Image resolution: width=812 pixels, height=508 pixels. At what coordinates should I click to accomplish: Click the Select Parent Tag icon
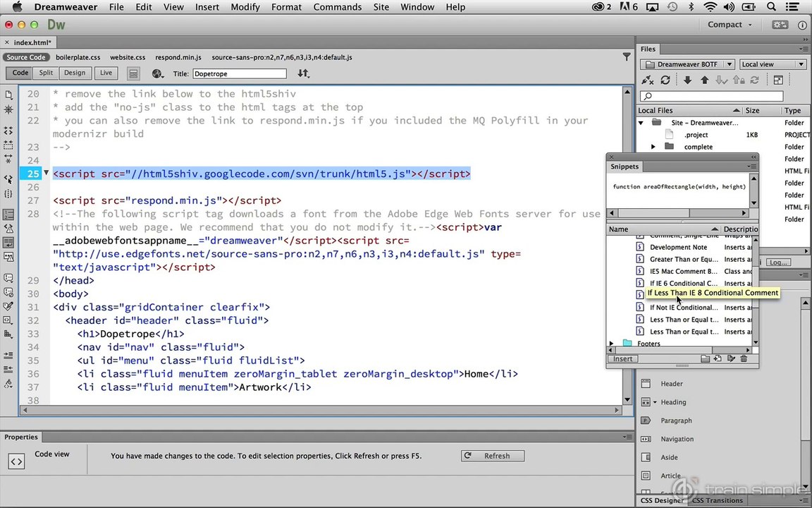8,179
